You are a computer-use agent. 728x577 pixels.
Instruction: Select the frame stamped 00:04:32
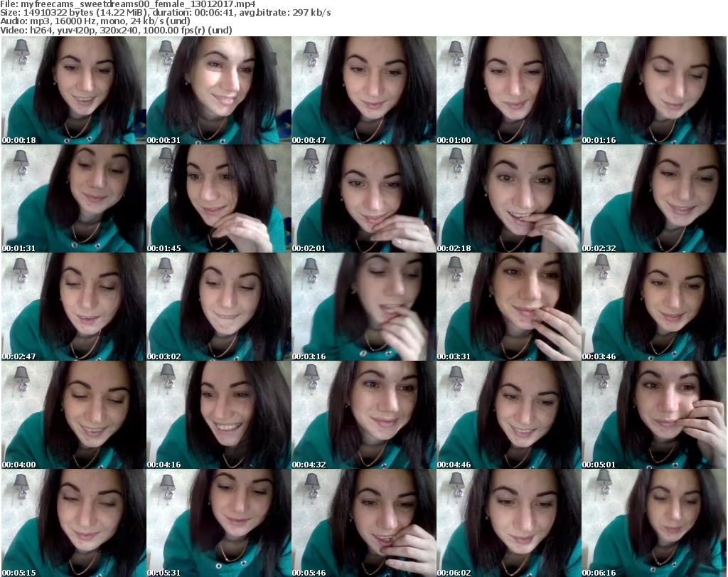coord(364,415)
